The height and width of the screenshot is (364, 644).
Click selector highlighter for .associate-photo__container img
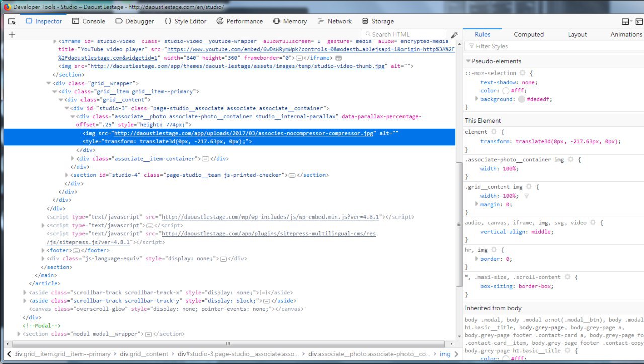(570, 159)
